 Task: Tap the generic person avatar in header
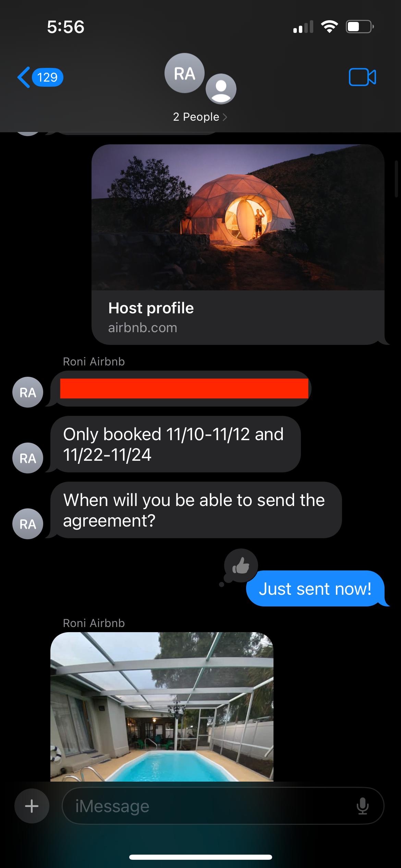[x=221, y=89]
